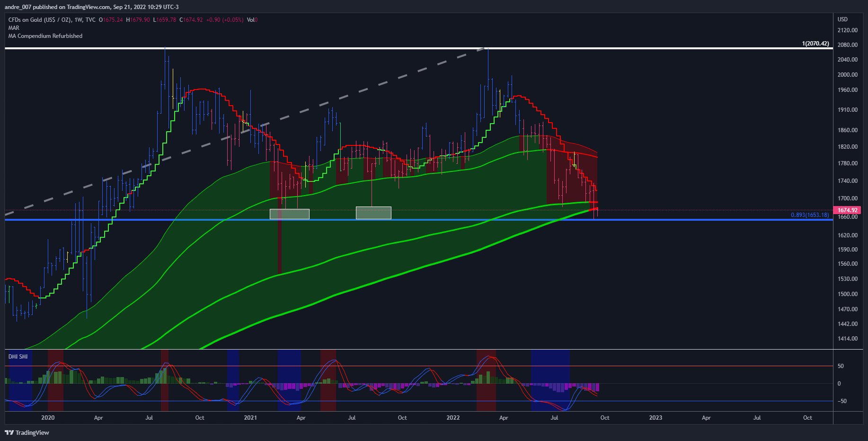Click the 2020 label on time axis

pos(48,418)
